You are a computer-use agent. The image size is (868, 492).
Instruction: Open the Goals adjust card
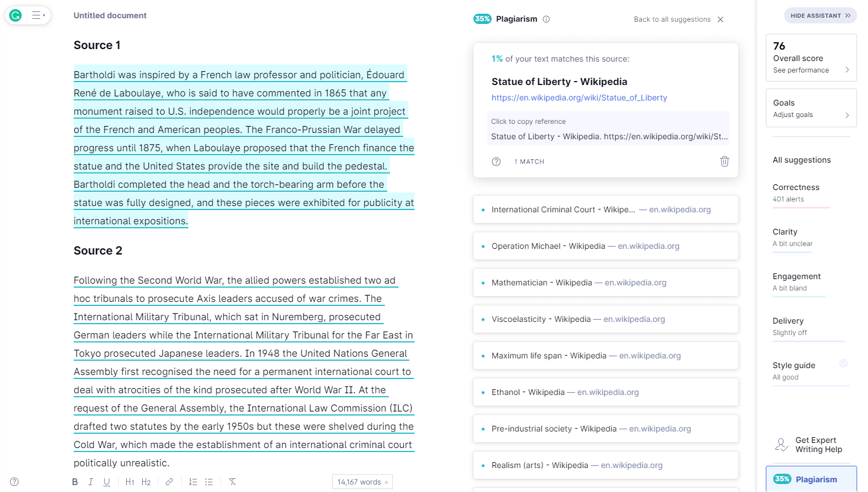click(x=811, y=108)
